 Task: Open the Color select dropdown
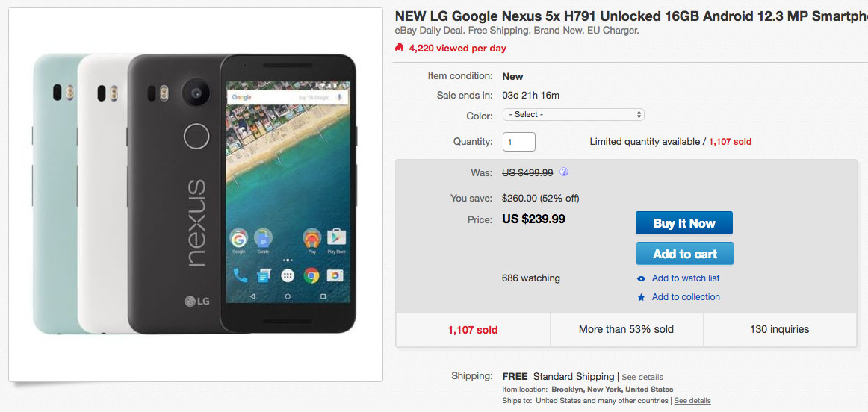(x=573, y=114)
